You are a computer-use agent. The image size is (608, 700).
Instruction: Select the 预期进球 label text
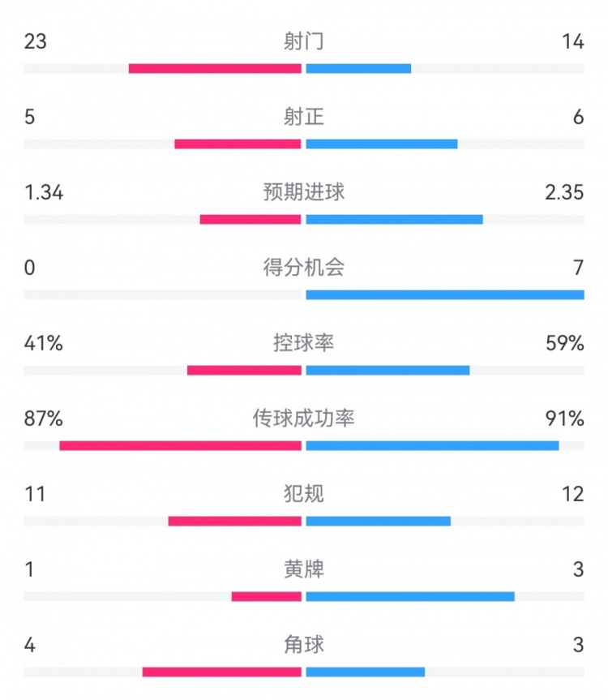304,192
